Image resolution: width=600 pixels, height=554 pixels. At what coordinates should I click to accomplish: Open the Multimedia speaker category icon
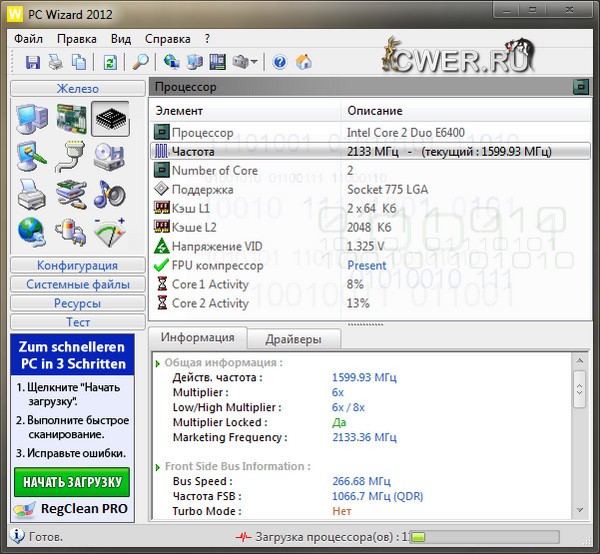pos(109,193)
